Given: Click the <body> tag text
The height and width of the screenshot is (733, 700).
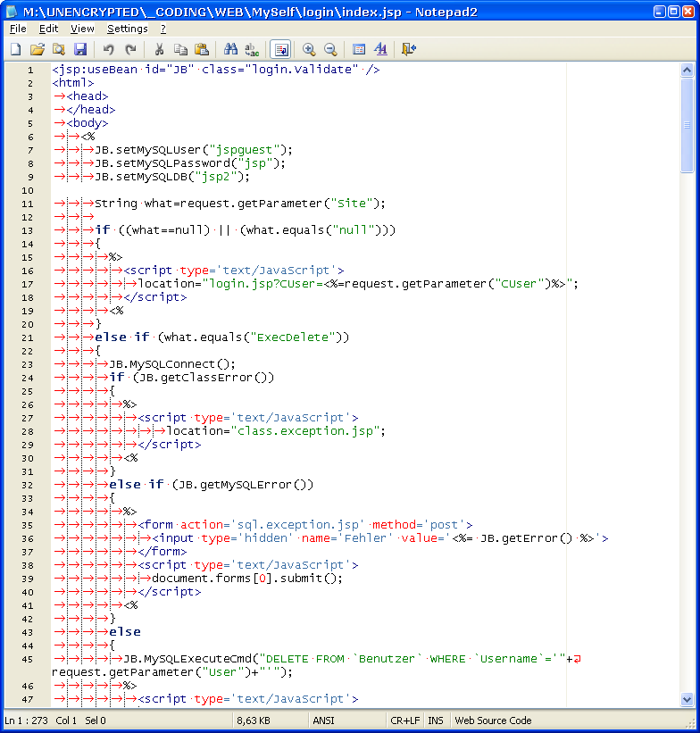Looking at the screenshot, I should click(87, 123).
